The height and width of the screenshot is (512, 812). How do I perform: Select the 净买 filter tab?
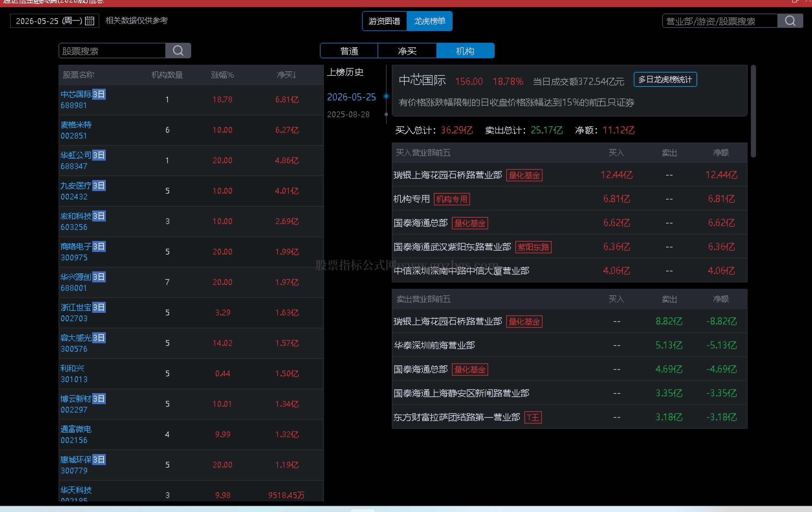pyautogui.click(x=407, y=51)
